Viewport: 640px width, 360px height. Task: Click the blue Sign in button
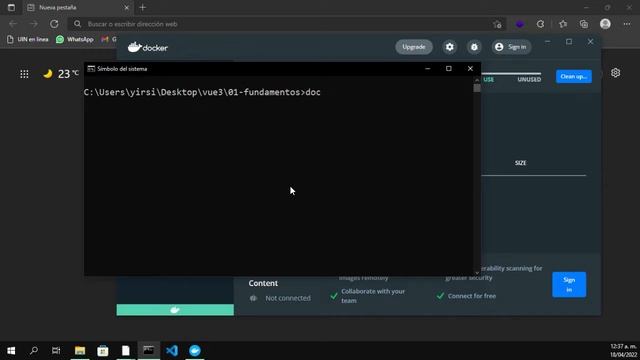click(x=569, y=284)
